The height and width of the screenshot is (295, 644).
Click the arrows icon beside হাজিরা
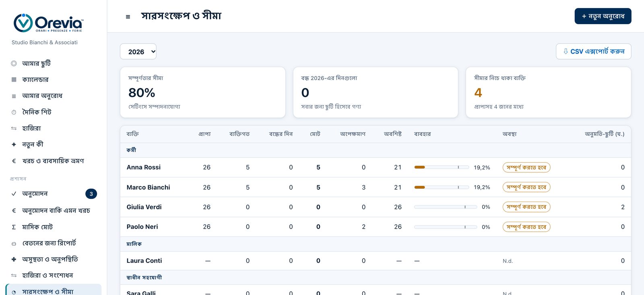(x=14, y=128)
